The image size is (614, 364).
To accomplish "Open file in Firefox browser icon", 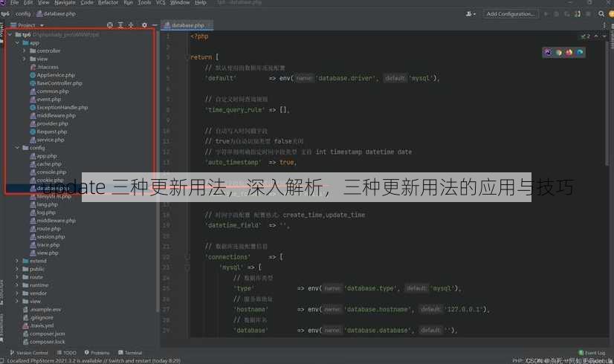I will click(569, 52).
